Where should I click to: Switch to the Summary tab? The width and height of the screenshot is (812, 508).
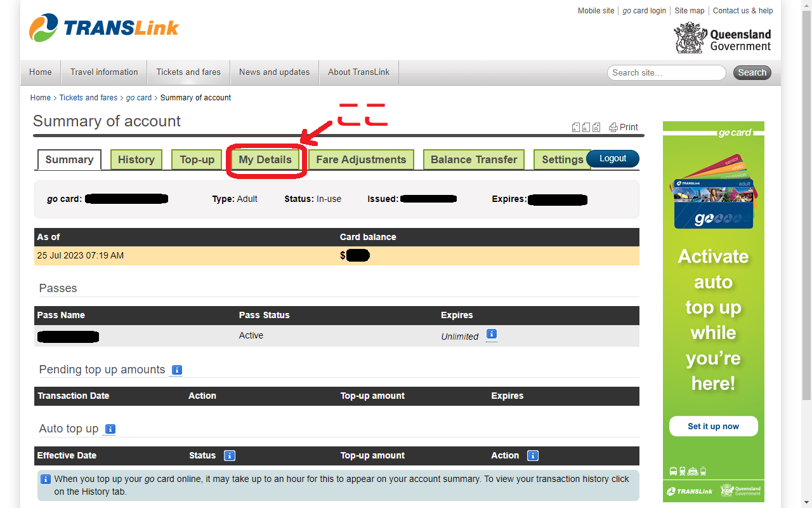(69, 159)
